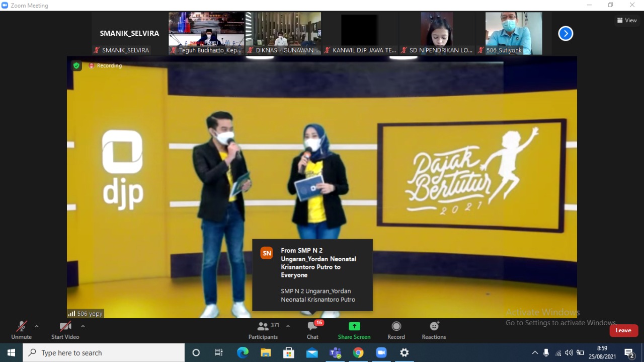Expand the audio options arrow beside Unmute
644x362 pixels.
click(37, 326)
